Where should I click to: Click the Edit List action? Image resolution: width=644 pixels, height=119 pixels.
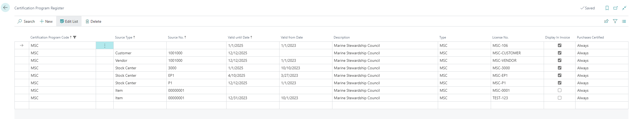(69, 21)
